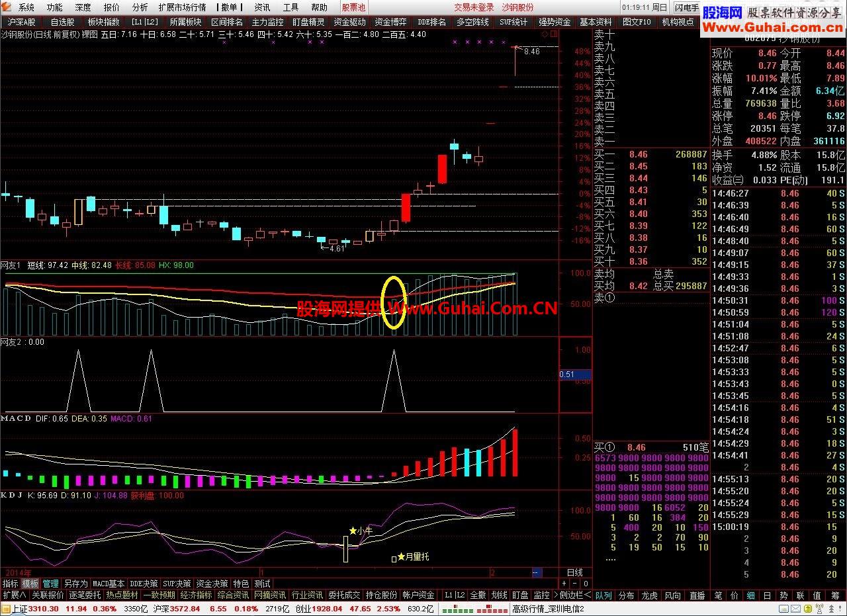Click the green-red market breadth bars indicator

[474, 609]
